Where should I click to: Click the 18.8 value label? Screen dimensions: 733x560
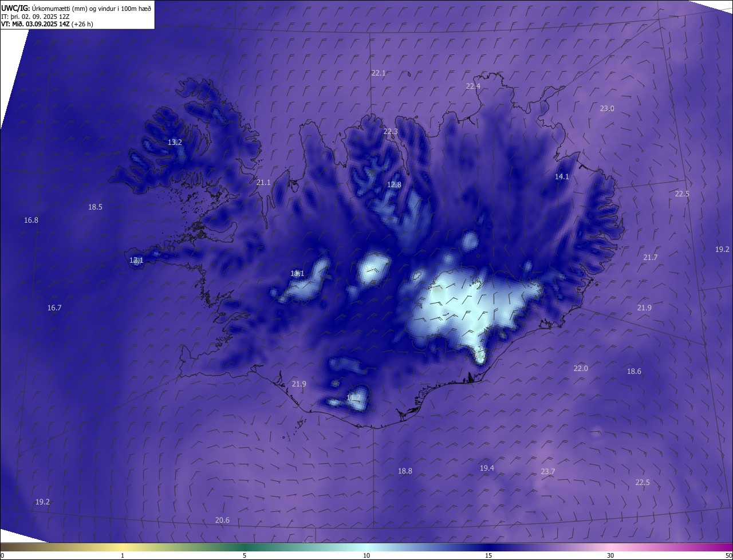(x=405, y=471)
